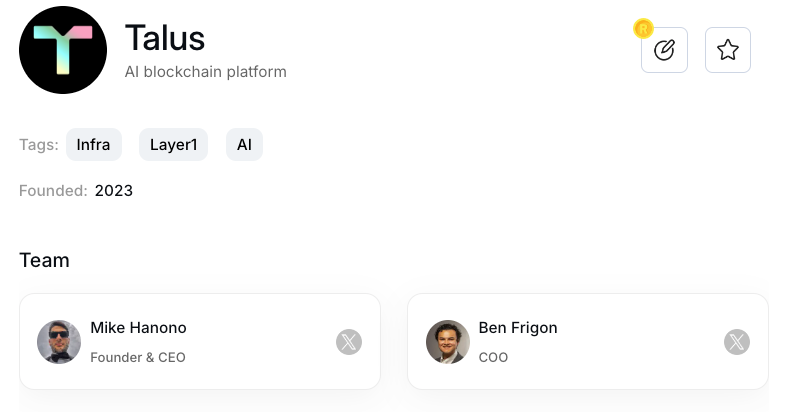Viewport: 795px width, 412px height.
Task: Click the founded year 2023
Action: coord(114,191)
